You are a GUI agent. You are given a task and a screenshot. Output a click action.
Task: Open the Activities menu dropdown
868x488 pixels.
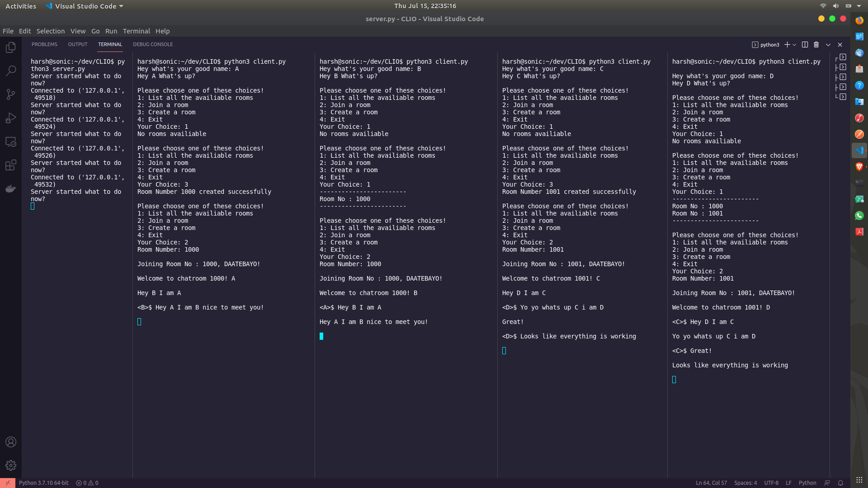(x=21, y=6)
